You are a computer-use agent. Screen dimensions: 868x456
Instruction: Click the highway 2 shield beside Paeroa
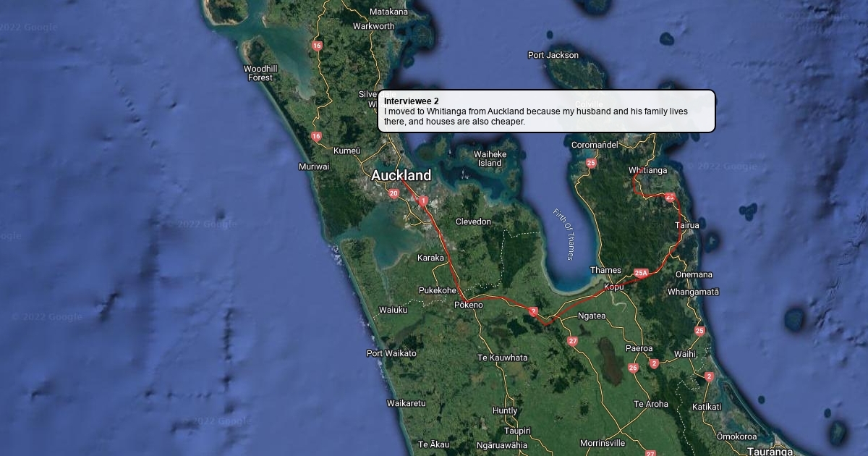coord(654,363)
